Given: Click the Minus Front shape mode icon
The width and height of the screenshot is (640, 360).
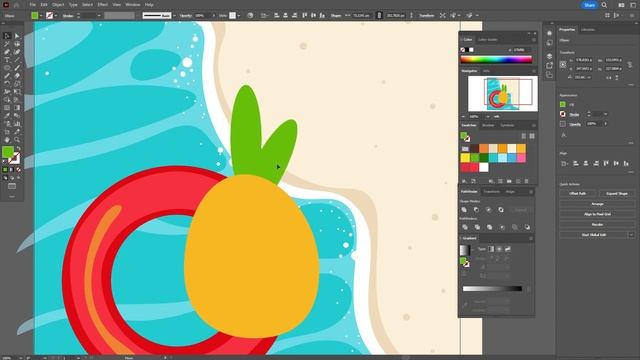Looking at the screenshot, I should pyautogui.click(x=476, y=210).
